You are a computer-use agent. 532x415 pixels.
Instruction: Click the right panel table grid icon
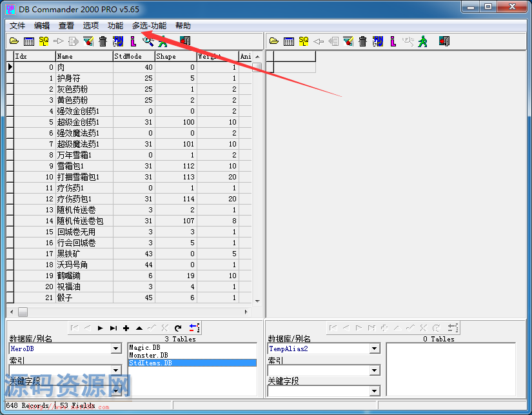(289, 41)
